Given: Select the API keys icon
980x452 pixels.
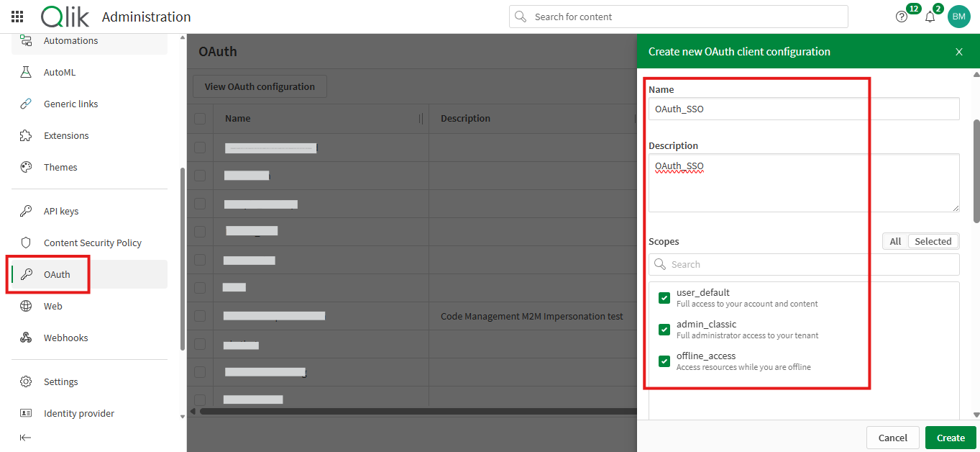Looking at the screenshot, I should coord(26,211).
